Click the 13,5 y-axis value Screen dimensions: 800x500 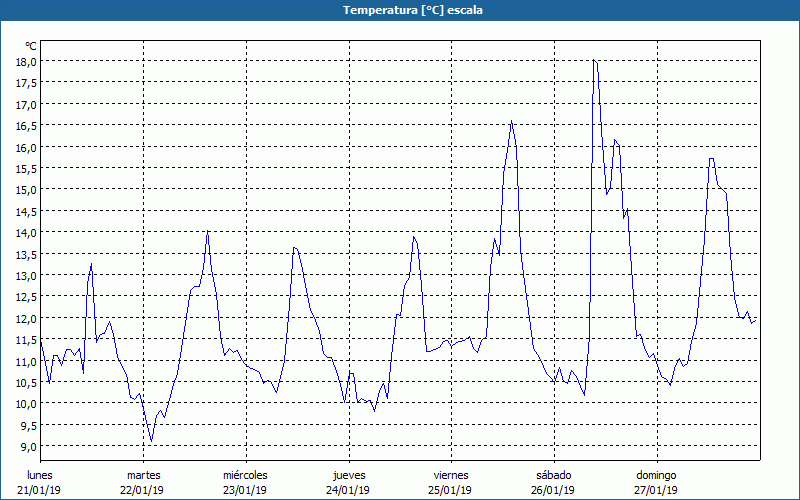point(27,254)
